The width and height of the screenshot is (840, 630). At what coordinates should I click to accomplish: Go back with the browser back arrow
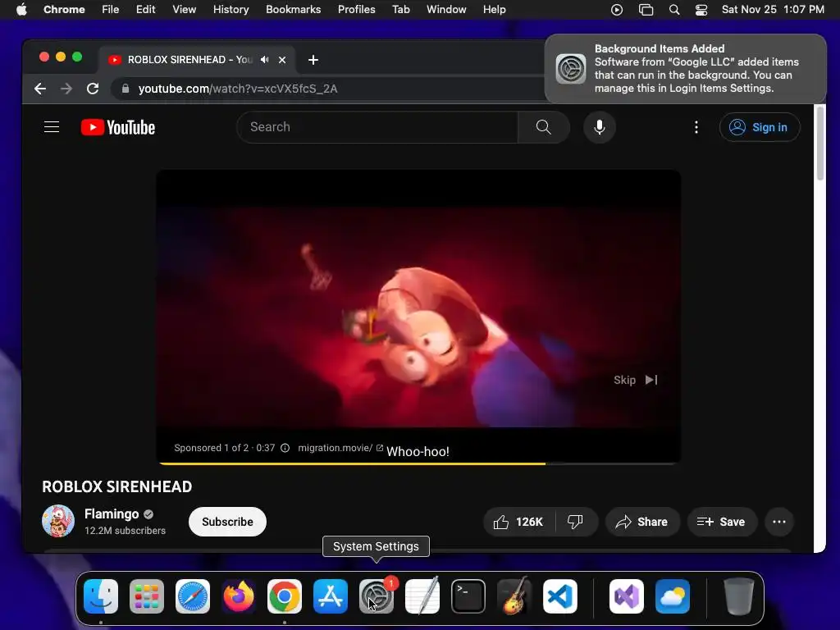click(x=40, y=89)
